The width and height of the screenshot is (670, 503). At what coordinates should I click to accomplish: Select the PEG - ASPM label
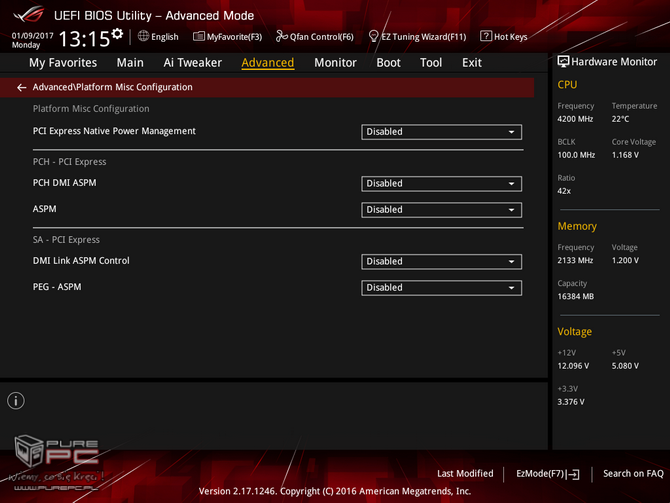click(57, 287)
